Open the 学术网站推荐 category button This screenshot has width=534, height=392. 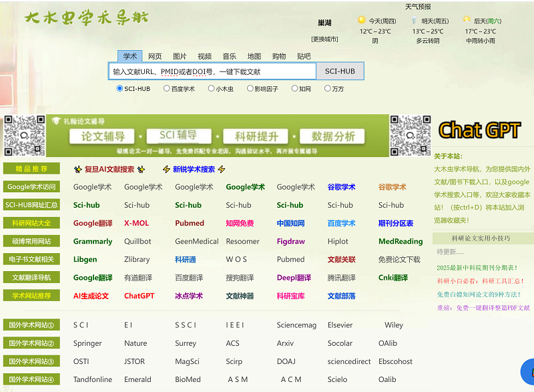tap(31, 296)
